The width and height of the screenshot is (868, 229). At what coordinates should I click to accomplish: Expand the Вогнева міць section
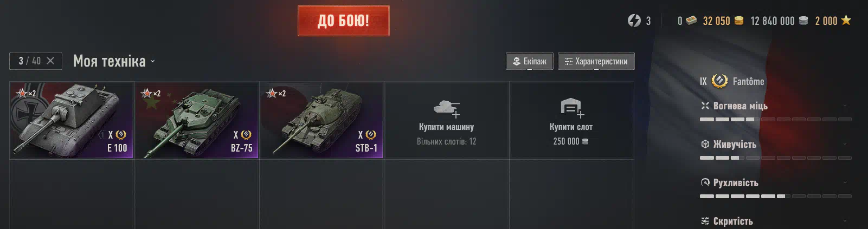845,106
